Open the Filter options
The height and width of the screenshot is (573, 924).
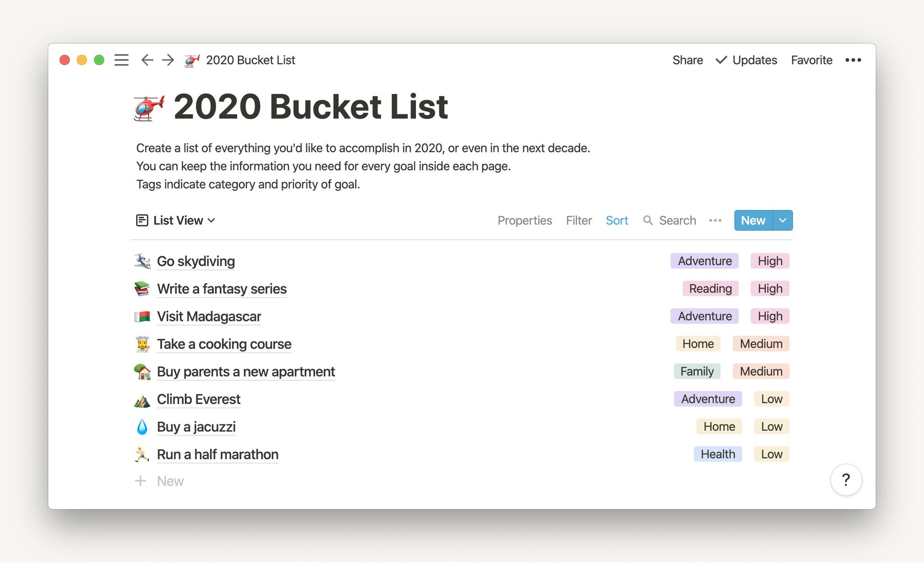(x=579, y=220)
